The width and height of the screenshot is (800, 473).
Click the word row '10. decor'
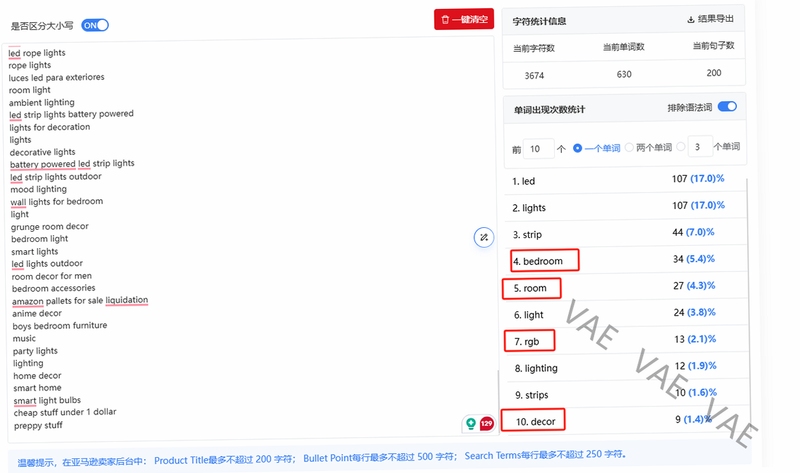coord(626,420)
